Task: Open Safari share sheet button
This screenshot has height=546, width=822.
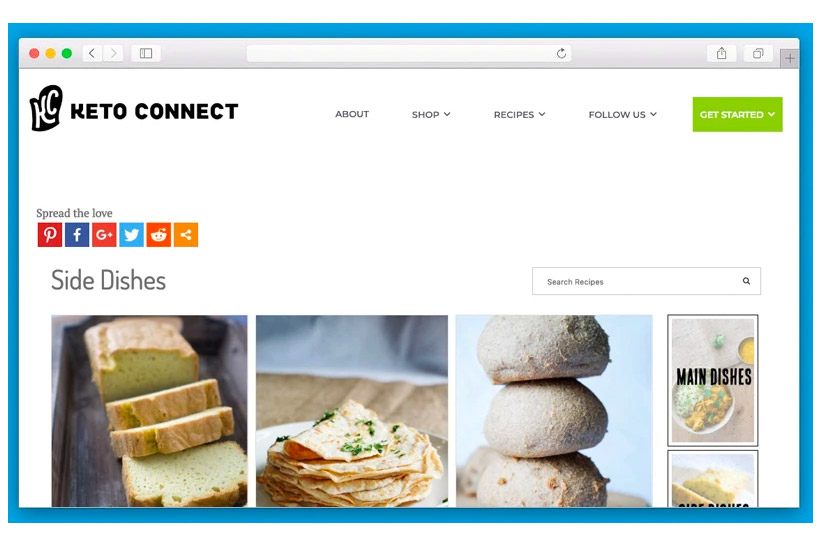Action: (x=722, y=53)
